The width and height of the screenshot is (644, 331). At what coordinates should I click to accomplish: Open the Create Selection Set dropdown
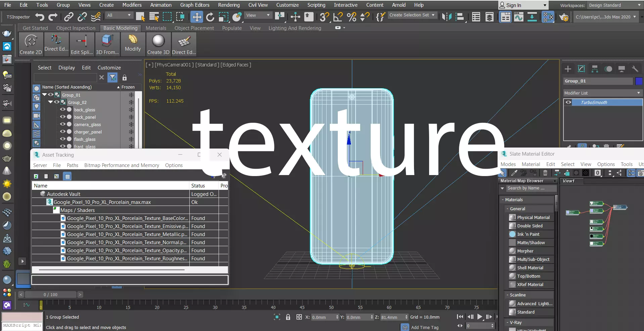[412, 15]
